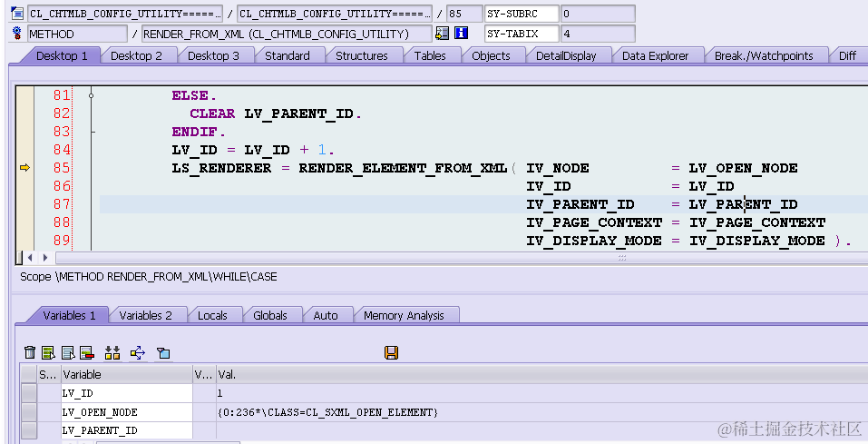This screenshot has width=868, height=444.
Task: Click the trash icon in variables toolbar
Action: (x=30, y=352)
